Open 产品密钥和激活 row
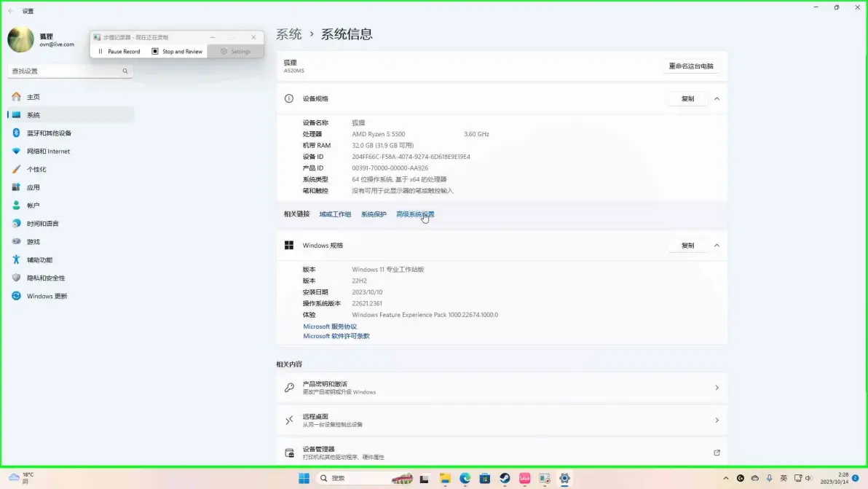This screenshot has height=489, width=868. pyautogui.click(x=502, y=388)
